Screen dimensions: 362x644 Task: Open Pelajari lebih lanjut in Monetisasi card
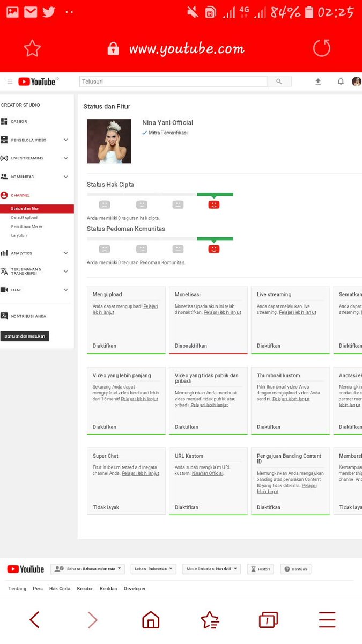pyautogui.click(x=223, y=312)
